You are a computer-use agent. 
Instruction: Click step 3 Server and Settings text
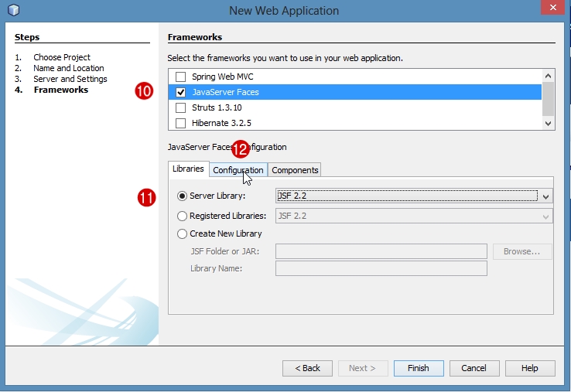(x=70, y=79)
